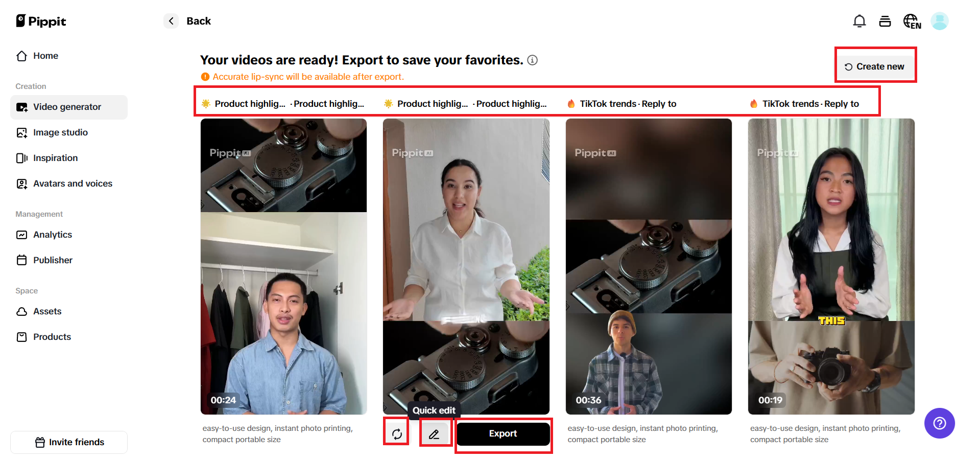Click the TikTok trends title above 00:36 video
Viewport: 980px width, 459px height.
coord(622,104)
